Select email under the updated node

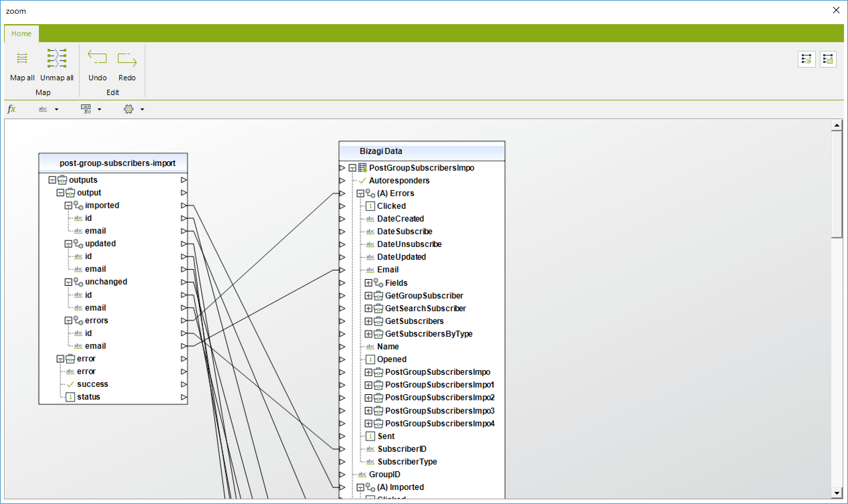95,269
